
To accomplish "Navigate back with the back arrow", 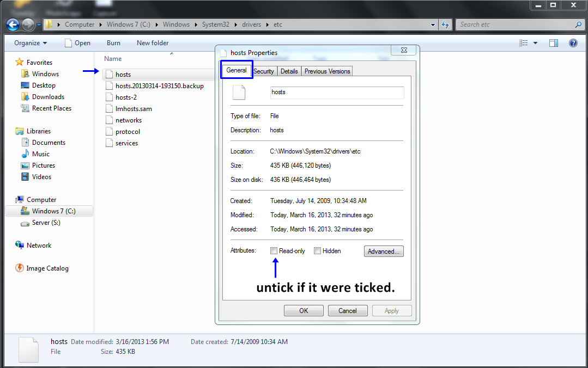I will click(x=11, y=24).
